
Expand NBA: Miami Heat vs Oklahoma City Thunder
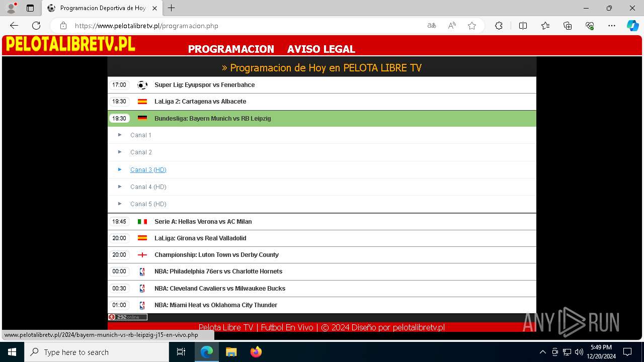tap(322, 305)
